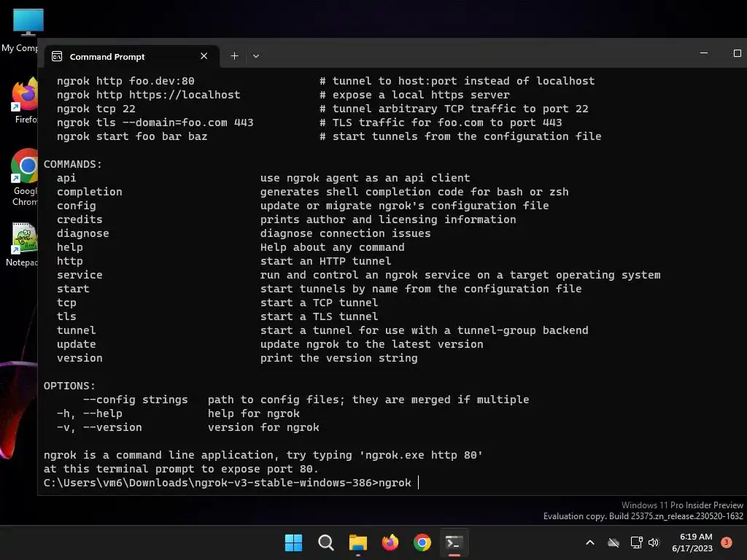Click the Terminal icon in the taskbar
This screenshot has width=747, height=560.
click(x=454, y=542)
